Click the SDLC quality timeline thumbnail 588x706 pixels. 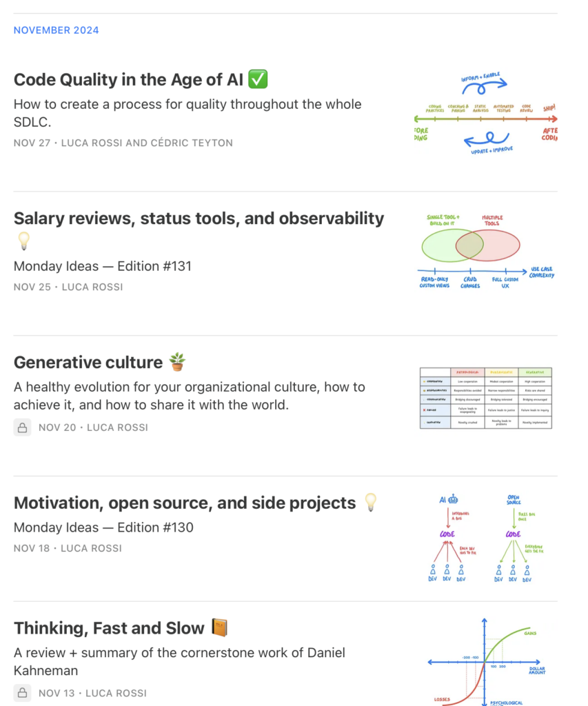(x=485, y=114)
